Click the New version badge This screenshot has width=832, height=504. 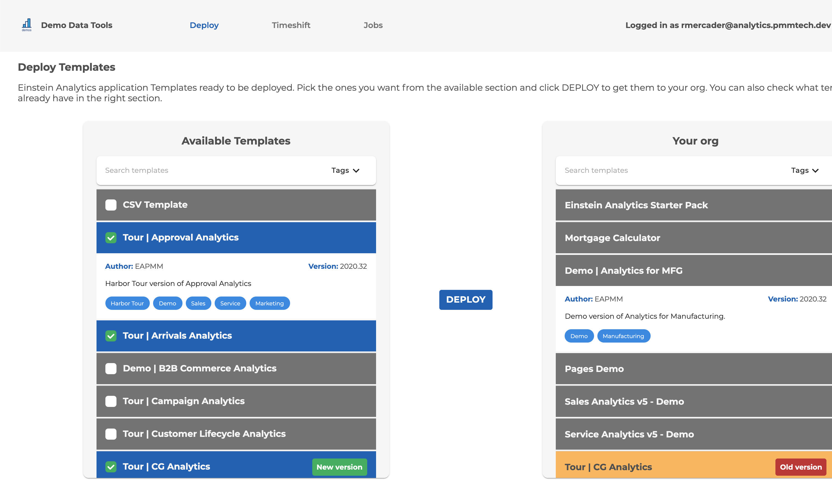pos(339,467)
